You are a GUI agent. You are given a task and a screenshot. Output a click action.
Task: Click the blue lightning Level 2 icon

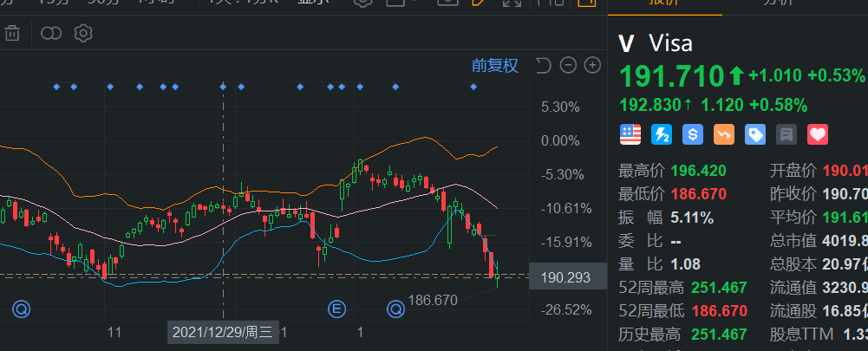tap(662, 134)
